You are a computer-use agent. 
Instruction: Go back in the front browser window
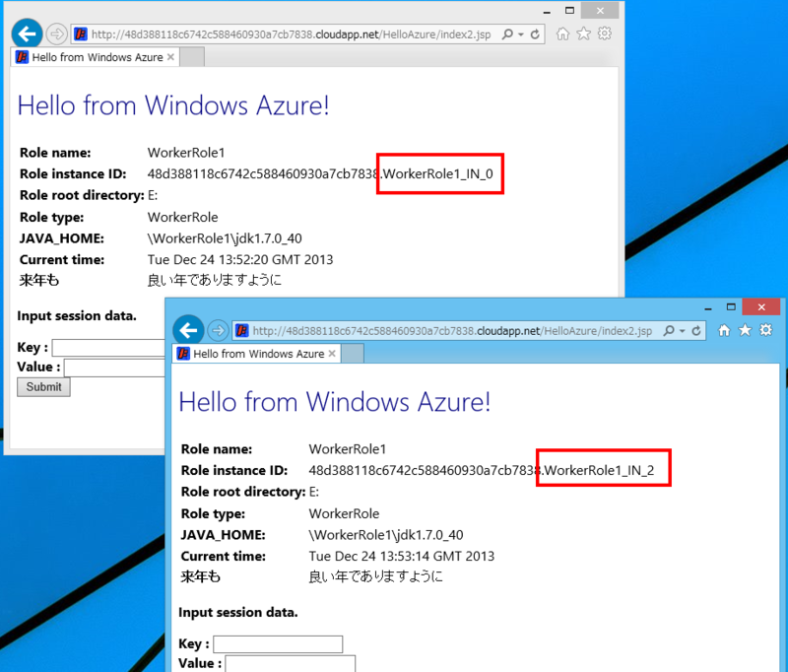[x=188, y=330]
